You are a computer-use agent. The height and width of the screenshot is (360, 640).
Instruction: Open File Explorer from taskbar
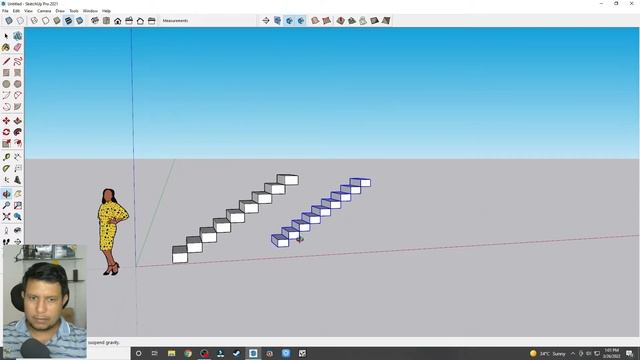point(171,353)
